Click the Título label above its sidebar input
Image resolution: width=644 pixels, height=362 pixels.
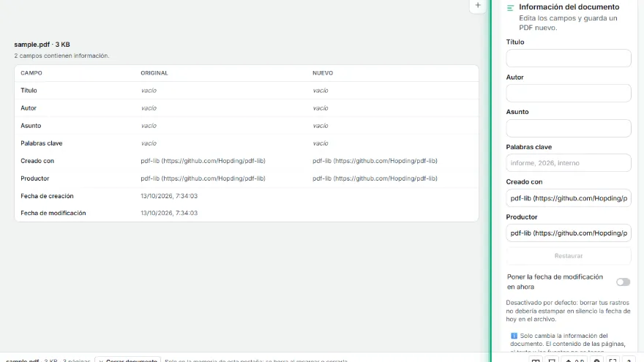(515, 42)
